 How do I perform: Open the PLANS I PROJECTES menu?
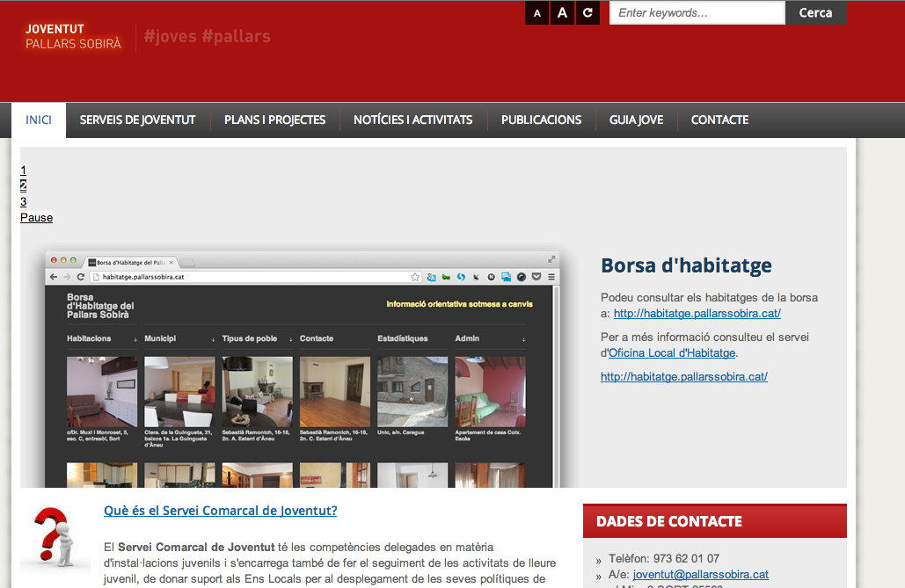coord(274,120)
